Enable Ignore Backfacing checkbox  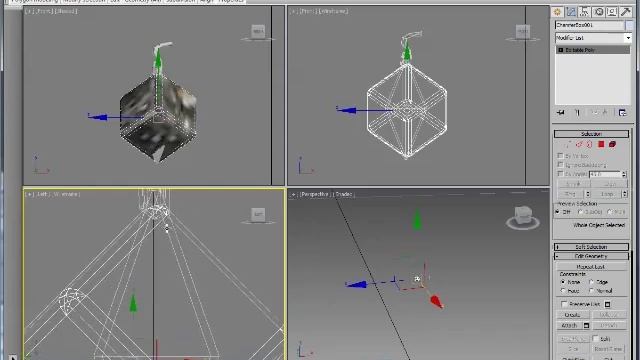[x=560, y=165]
